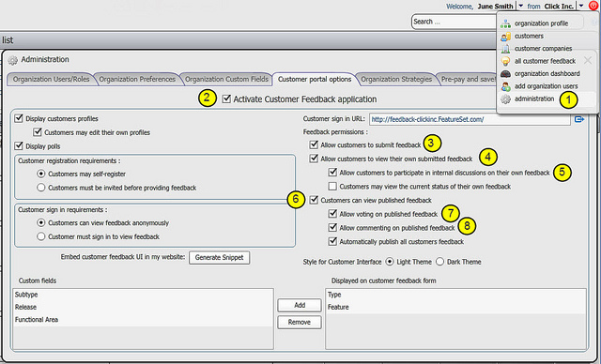Open the June Smith user dropdown arrow

pyautogui.click(x=520, y=6)
